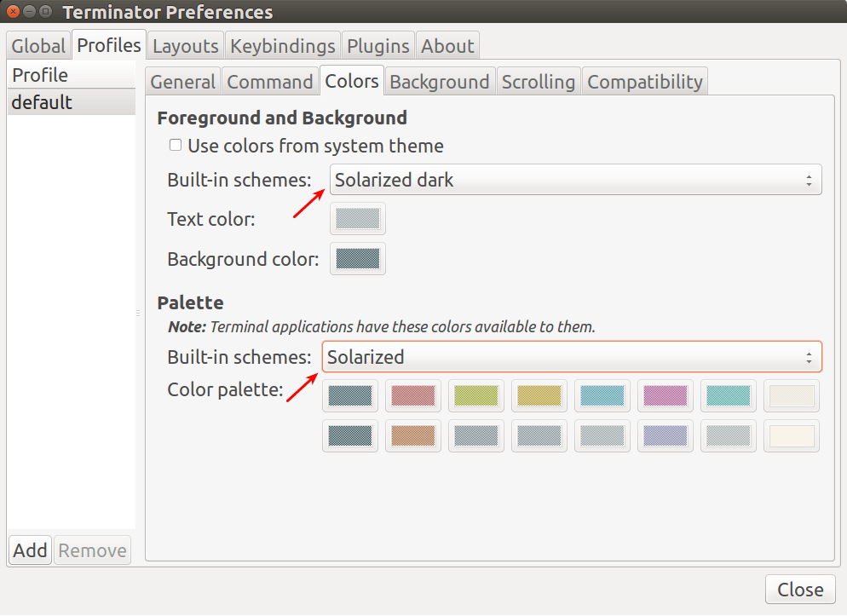847x616 pixels.
Task: Open the Background color swatch
Action: (x=358, y=259)
